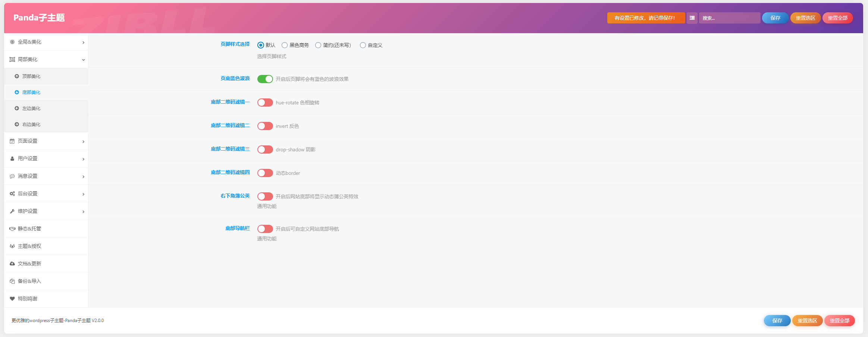Viewport: 868px width, 337px height.
Task: Select the 黑色商务 footer style radio
Action: tap(285, 45)
